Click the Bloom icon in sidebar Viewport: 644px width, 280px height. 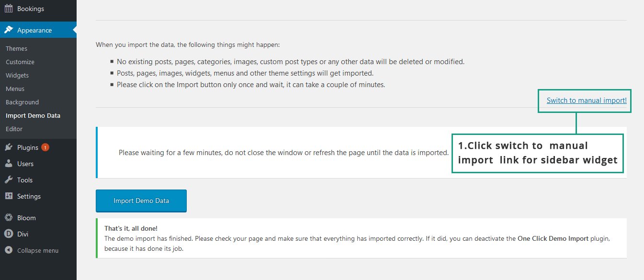[9, 218]
